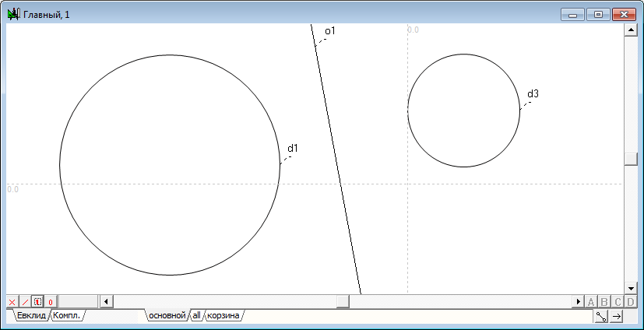
Task: Click the A button near the scrollbar
Action: pos(591,302)
